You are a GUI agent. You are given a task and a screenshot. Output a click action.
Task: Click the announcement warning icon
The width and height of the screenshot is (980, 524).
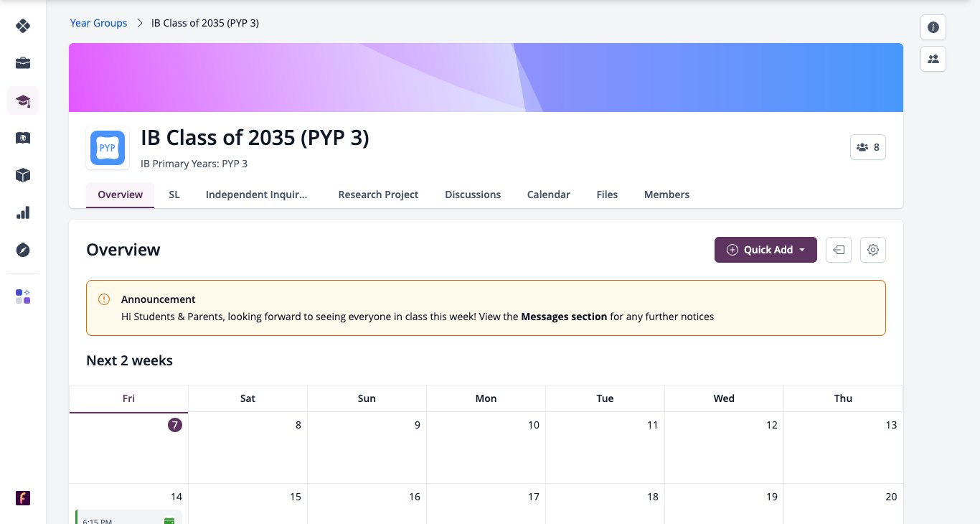tap(104, 299)
